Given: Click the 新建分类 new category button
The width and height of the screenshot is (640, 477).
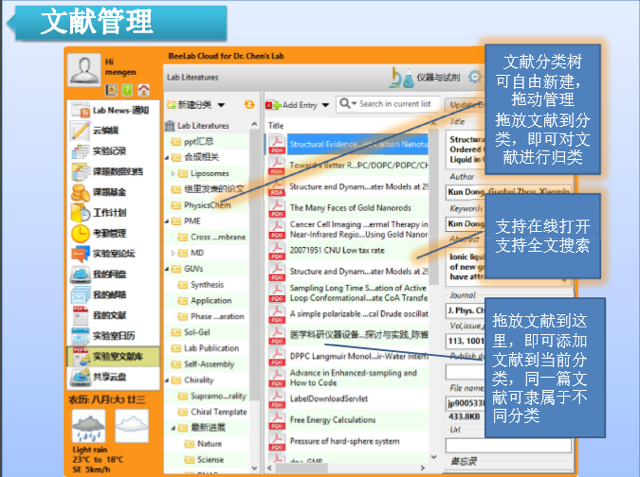Looking at the screenshot, I should point(190,105).
